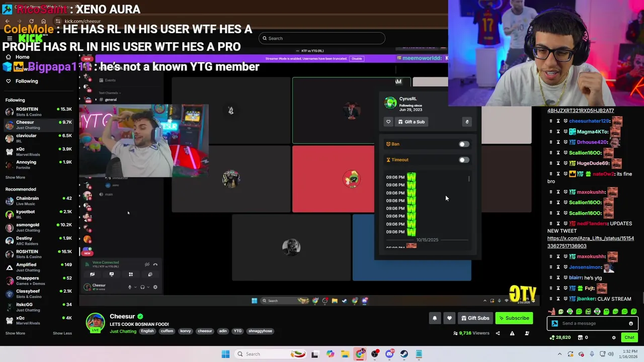Viewport: 644px width, 362px height.
Task: Click the user list icon next to report icon
Action: [527, 333]
